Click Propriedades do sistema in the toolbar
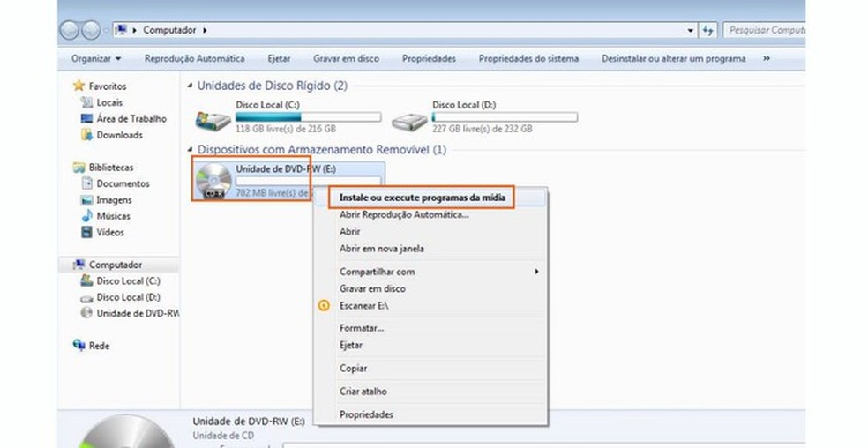This screenshot has height=448, width=868. click(x=528, y=59)
